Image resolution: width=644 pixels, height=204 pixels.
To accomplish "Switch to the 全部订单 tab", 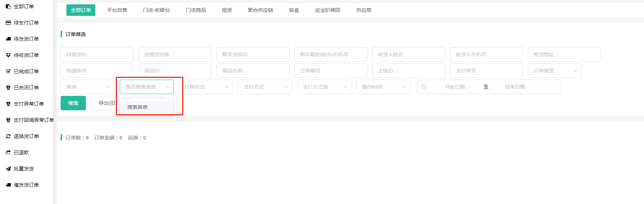I will point(81,10).
